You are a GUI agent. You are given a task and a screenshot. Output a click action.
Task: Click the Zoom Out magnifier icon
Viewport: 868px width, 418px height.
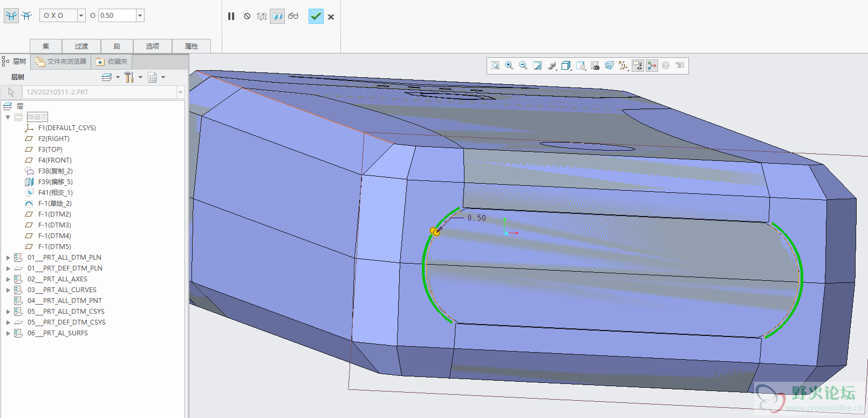[x=523, y=66]
